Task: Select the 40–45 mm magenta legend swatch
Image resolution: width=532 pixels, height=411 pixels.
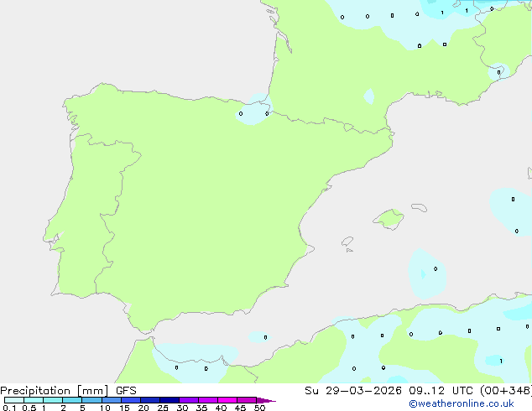Action: 227,400
